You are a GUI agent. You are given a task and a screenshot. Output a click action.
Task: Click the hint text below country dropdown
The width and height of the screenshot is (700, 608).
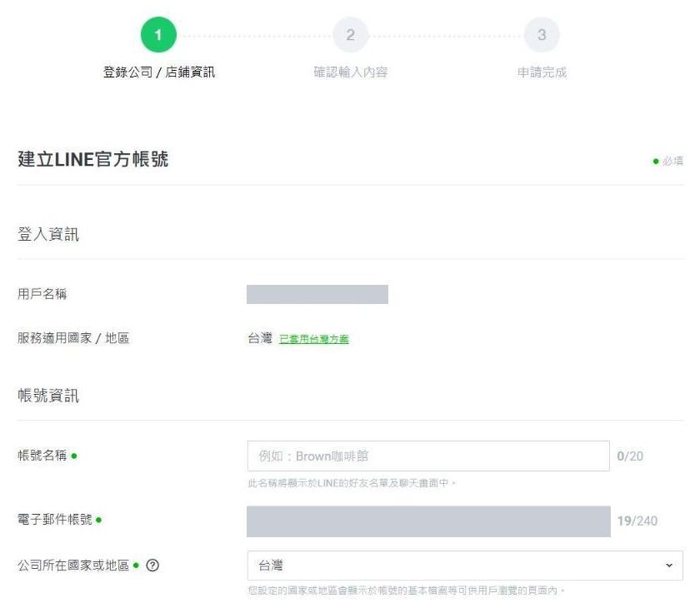[x=407, y=591]
